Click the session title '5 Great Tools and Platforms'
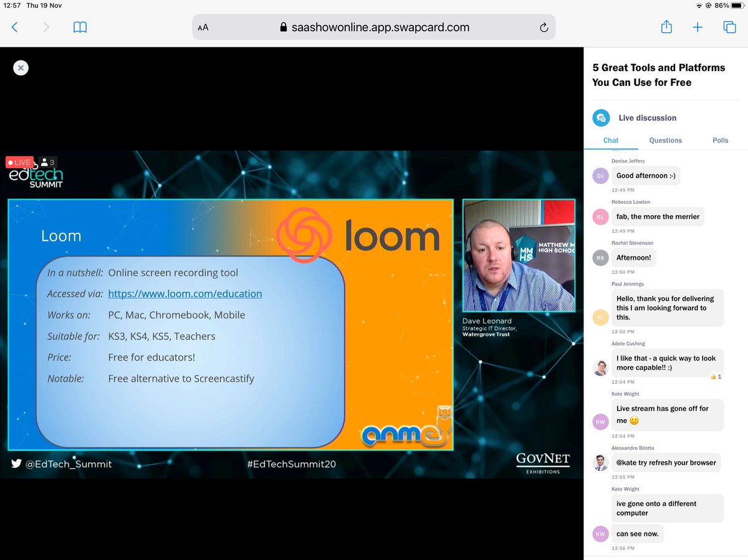Screen dimensions: 748x560 pyautogui.click(x=659, y=75)
